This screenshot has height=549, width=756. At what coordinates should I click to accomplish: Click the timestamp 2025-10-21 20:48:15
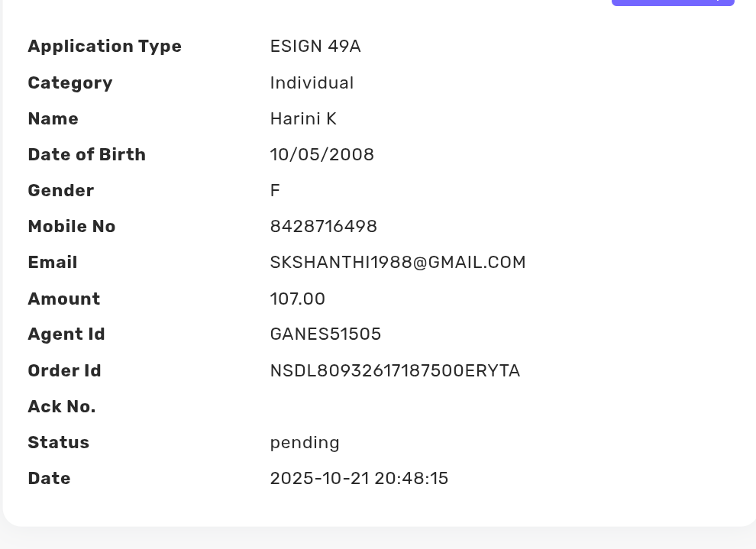coord(359,479)
